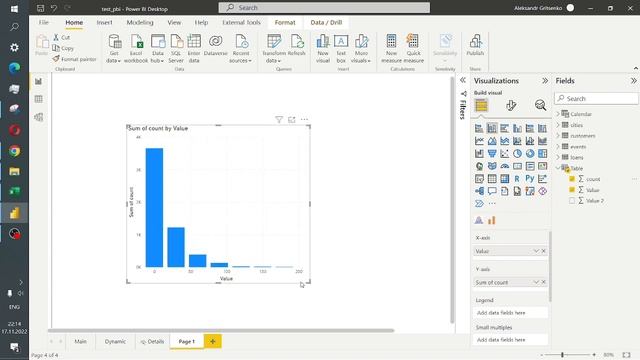Choose the Q&A visual
Viewport: 640px width, 360px height.
(x=492, y=191)
